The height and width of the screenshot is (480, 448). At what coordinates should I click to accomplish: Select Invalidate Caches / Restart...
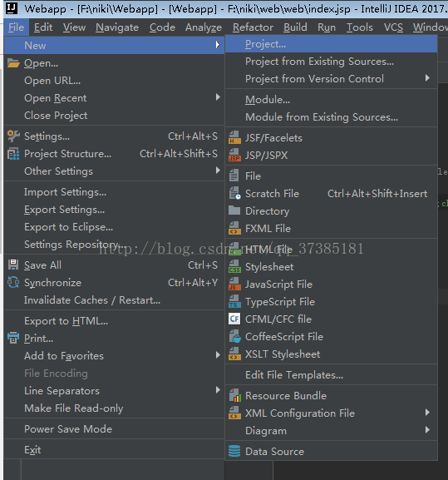click(114, 300)
